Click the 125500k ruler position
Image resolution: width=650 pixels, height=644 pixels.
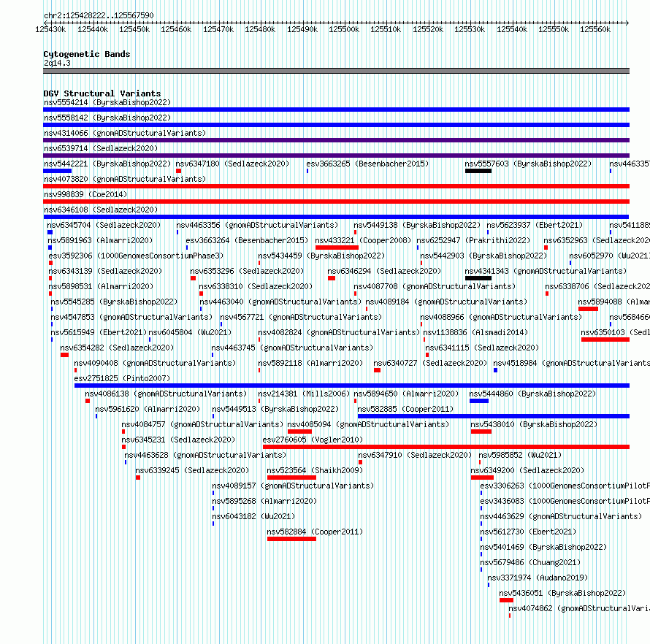[344, 29]
